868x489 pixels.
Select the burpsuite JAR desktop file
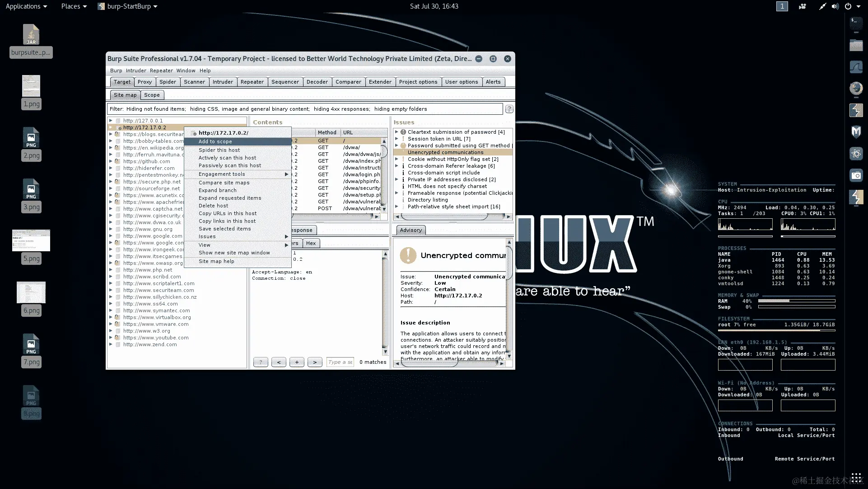(x=31, y=41)
